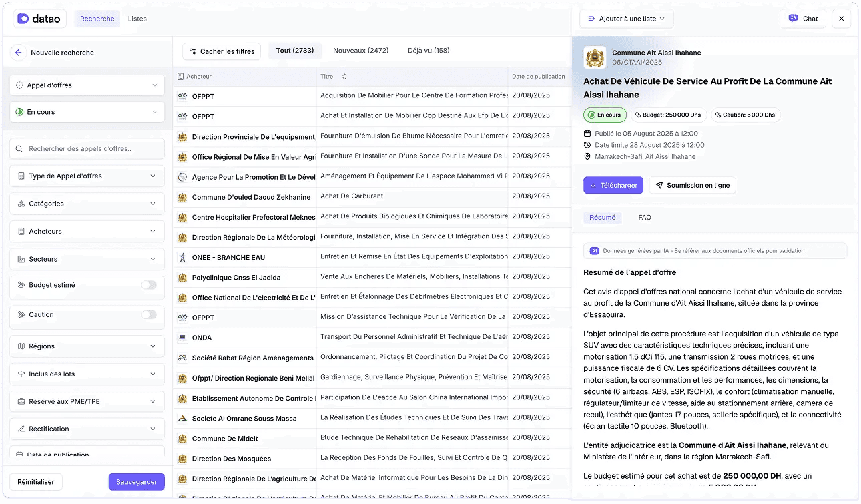Open the Appel d'offres dropdown
Image resolution: width=861 pixels, height=504 pixels.
click(87, 85)
